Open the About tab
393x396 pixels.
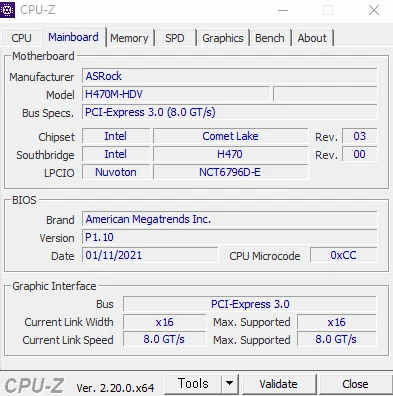(312, 38)
